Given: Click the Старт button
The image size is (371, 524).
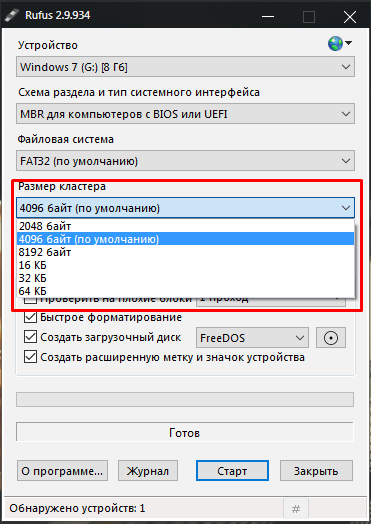Looking at the screenshot, I should coord(232,471).
